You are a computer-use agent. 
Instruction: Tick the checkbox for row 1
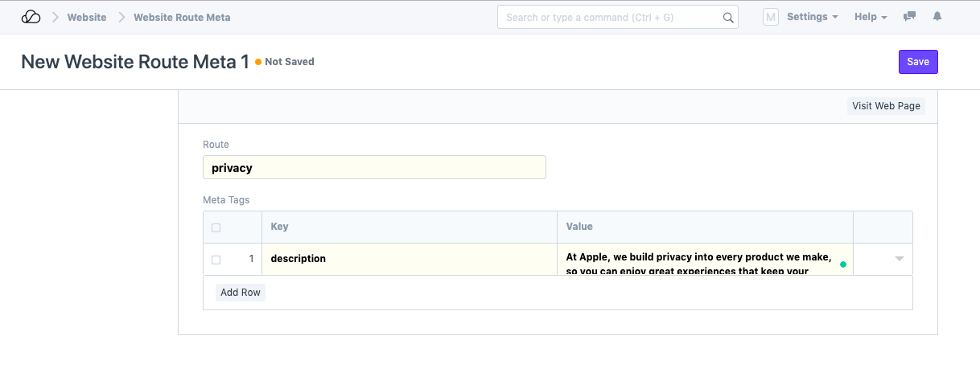(216, 260)
